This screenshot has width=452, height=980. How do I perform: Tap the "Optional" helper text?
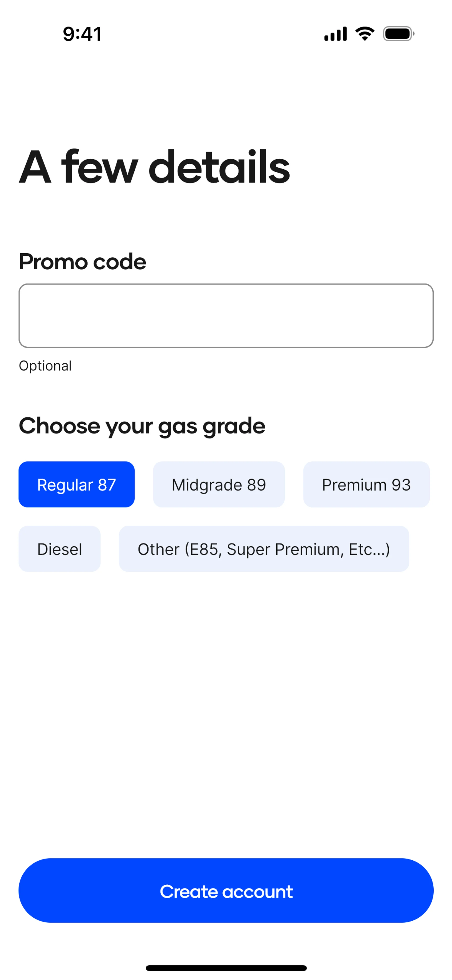click(45, 366)
